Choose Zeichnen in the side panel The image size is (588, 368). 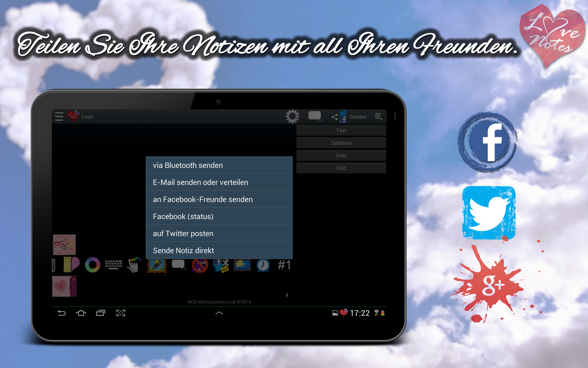[341, 143]
